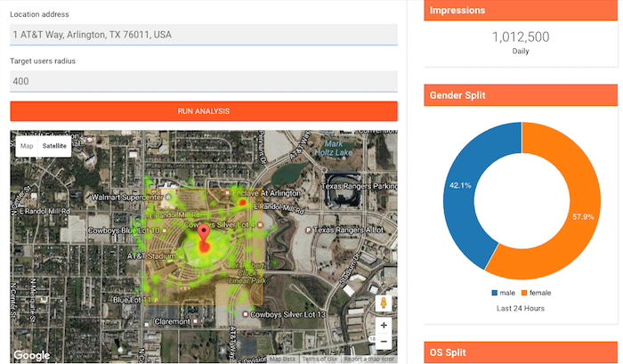Click the Daily label under impressions
Screen dimensions: 623x364
click(521, 52)
